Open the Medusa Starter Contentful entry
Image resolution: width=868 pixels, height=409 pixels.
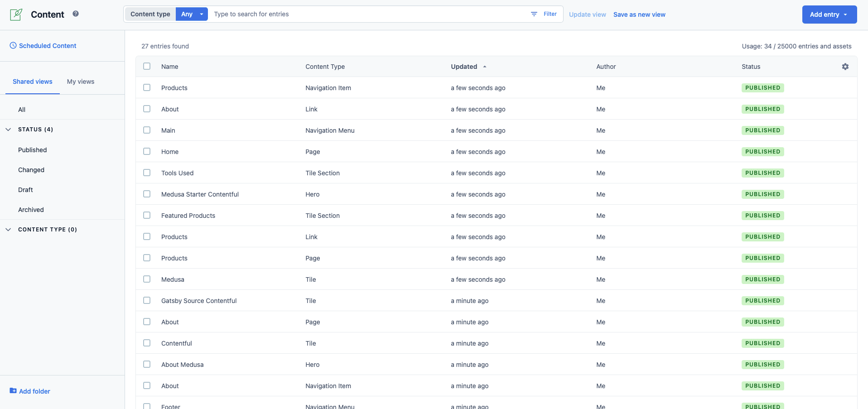[x=200, y=194]
